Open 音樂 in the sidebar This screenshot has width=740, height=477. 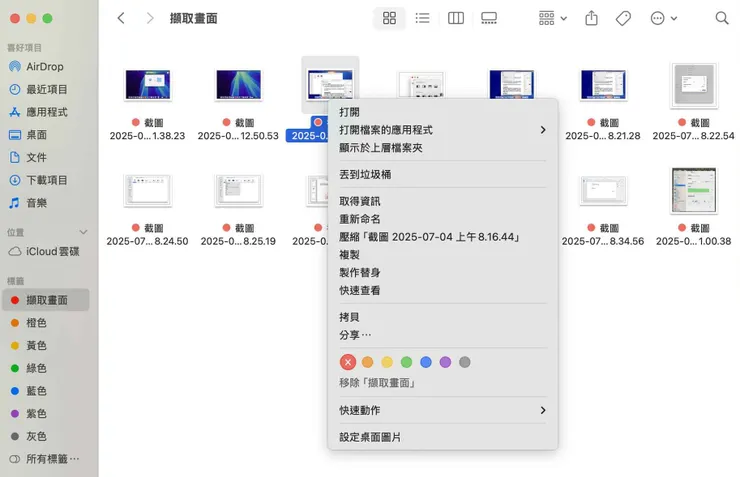[45, 203]
